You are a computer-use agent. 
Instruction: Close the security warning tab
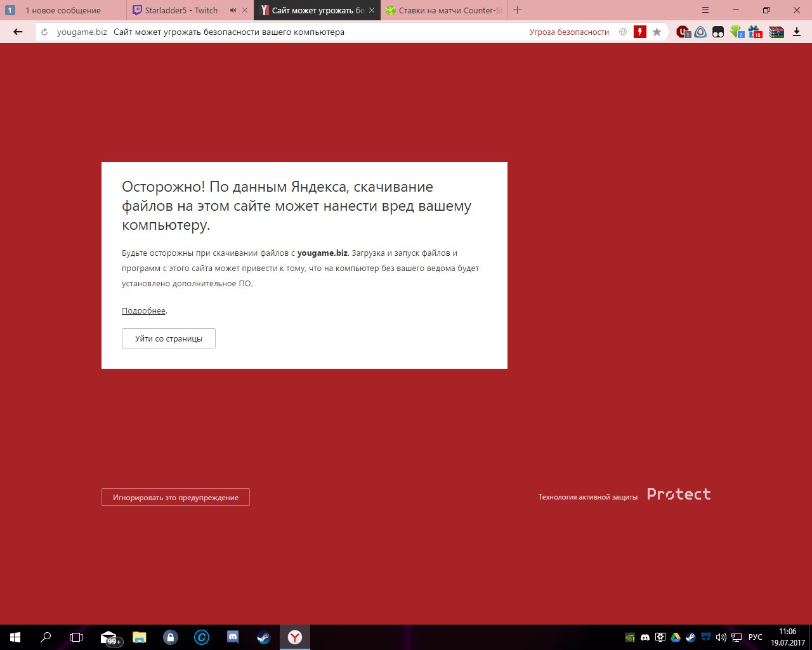click(x=372, y=10)
